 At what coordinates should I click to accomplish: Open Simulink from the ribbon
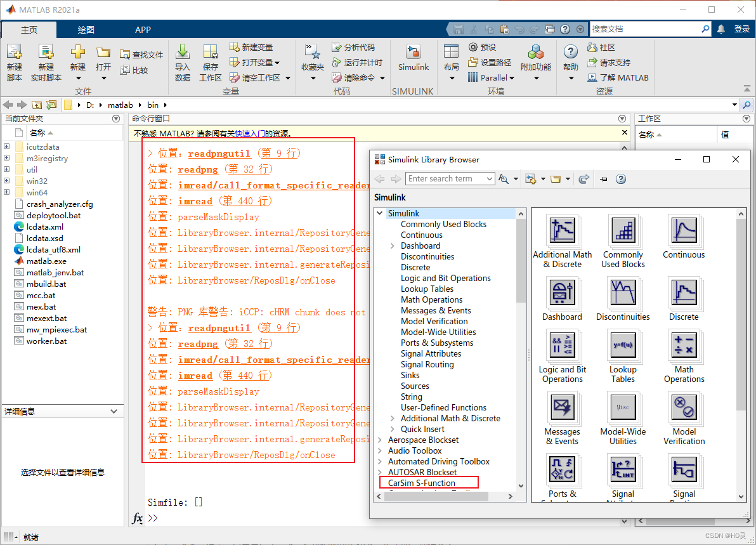coord(413,58)
